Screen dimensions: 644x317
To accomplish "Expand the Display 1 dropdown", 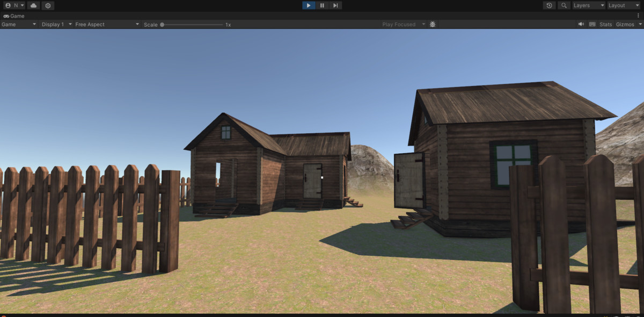I will [54, 24].
